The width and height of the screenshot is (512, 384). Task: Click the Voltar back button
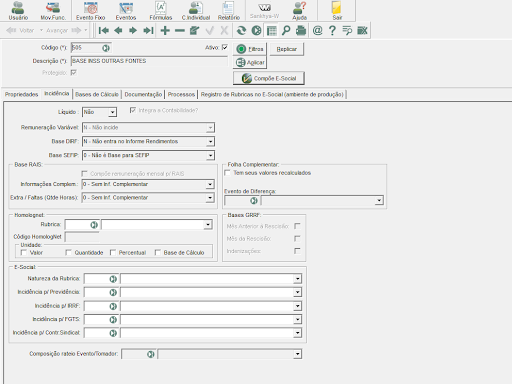point(20,31)
